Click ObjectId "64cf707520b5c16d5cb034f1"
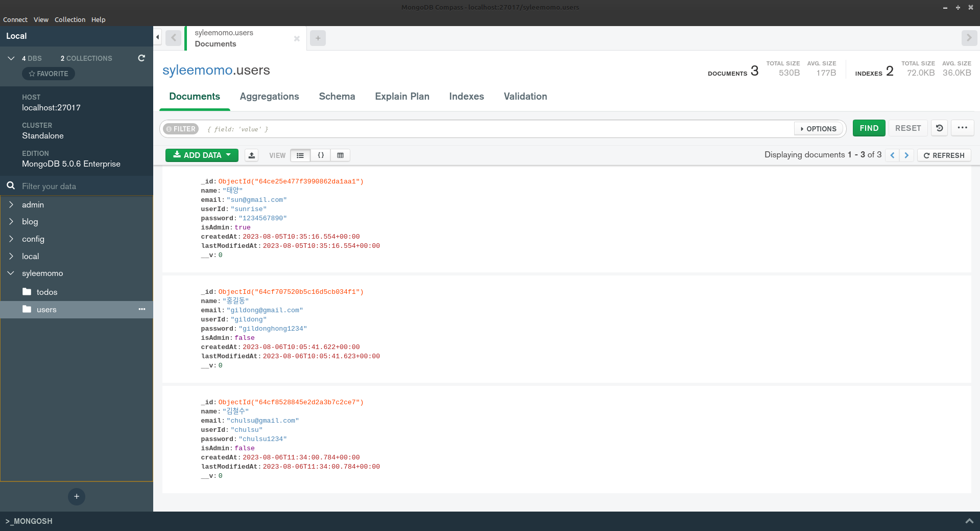The height and width of the screenshot is (531, 980). (x=291, y=292)
